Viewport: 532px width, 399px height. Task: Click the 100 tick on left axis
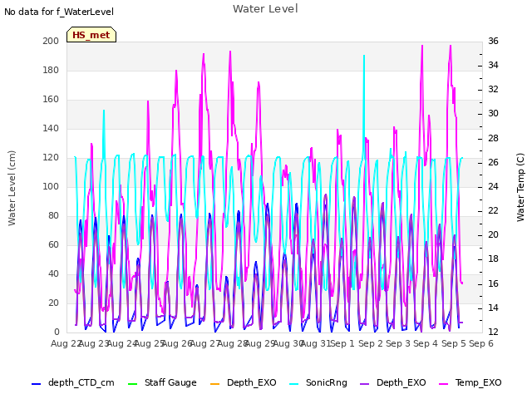tap(51, 186)
